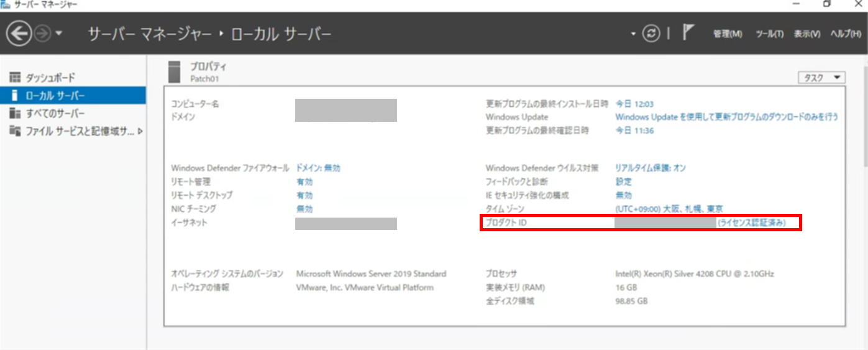
Task: Click Intel(R) Xeon(R) Silver 4208 CPU text
Action: pos(695,274)
